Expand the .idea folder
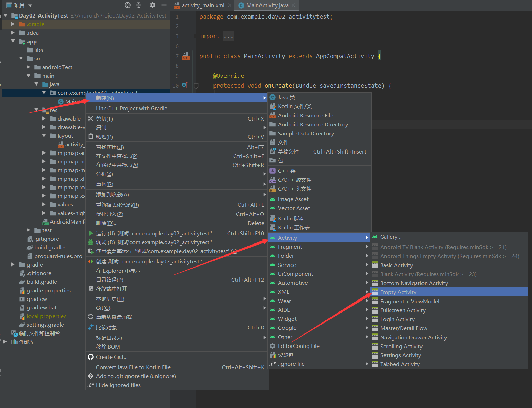Viewport: 532px width, 408px height. tap(13, 33)
